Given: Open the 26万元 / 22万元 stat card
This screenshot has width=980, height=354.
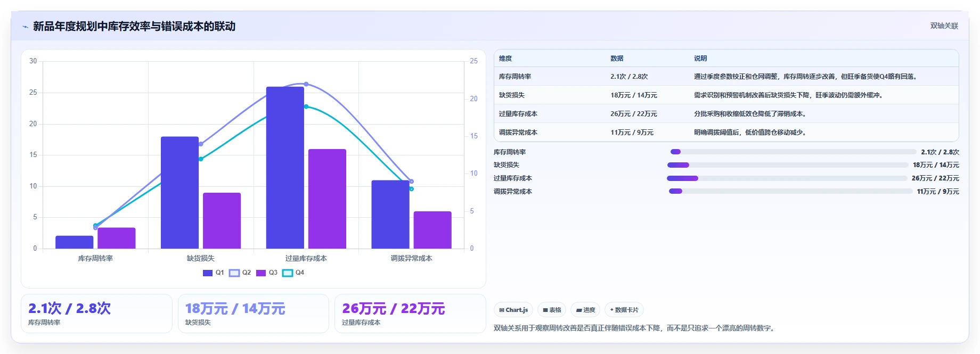Looking at the screenshot, I should click(410, 314).
